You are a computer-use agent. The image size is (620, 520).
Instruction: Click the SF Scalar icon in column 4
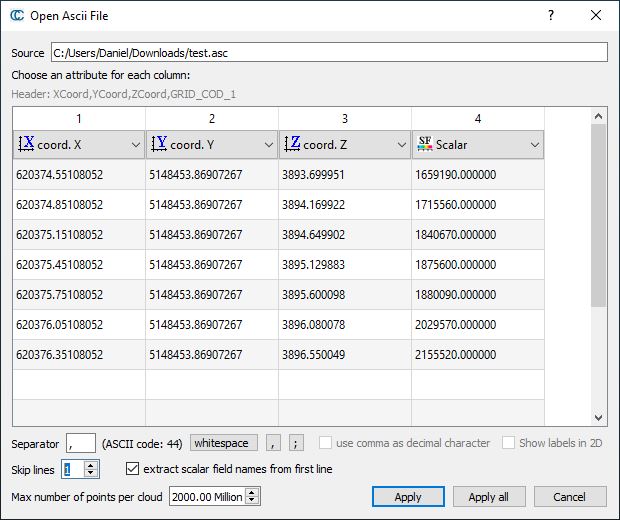(425, 144)
